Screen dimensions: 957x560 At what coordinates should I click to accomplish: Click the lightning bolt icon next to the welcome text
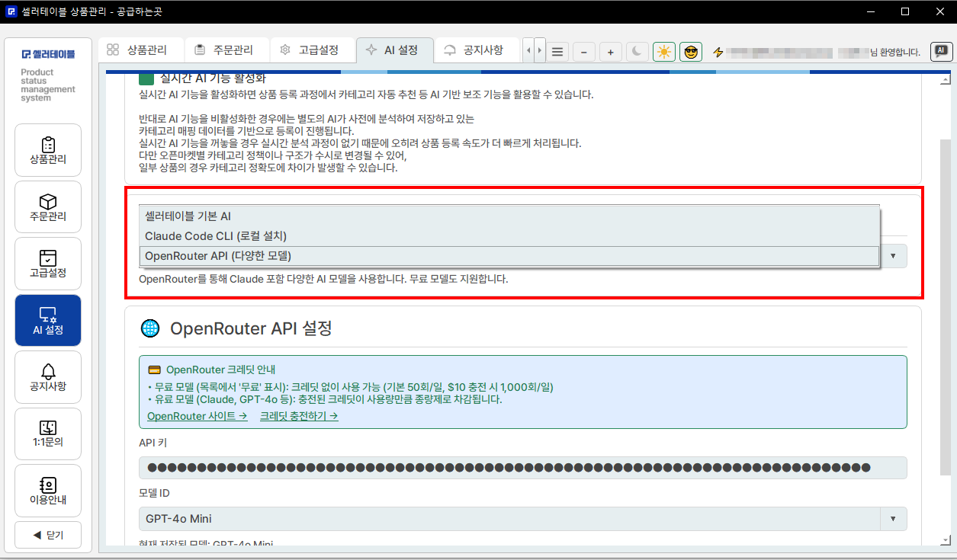coord(718,53)
